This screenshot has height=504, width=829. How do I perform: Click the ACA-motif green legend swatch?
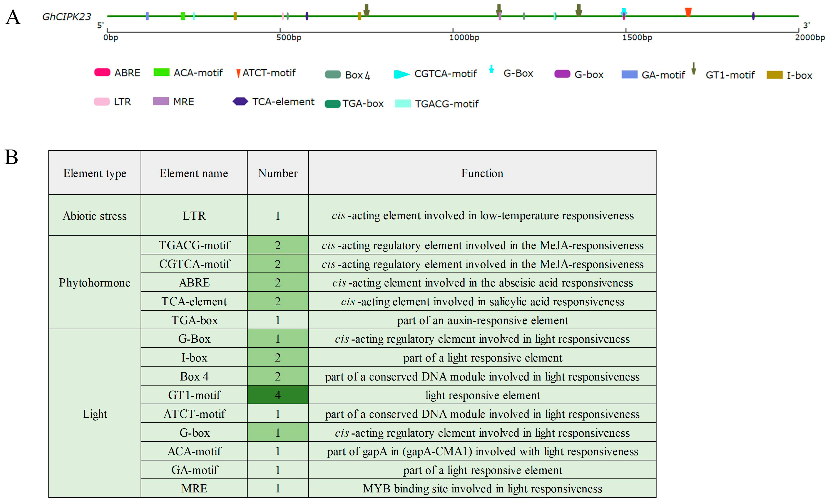161,72
